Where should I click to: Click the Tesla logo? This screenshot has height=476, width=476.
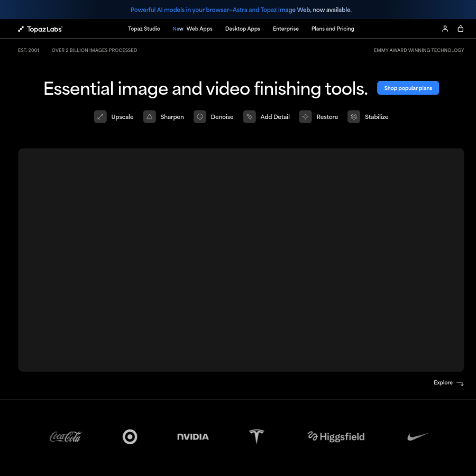(x=257, y=436)
